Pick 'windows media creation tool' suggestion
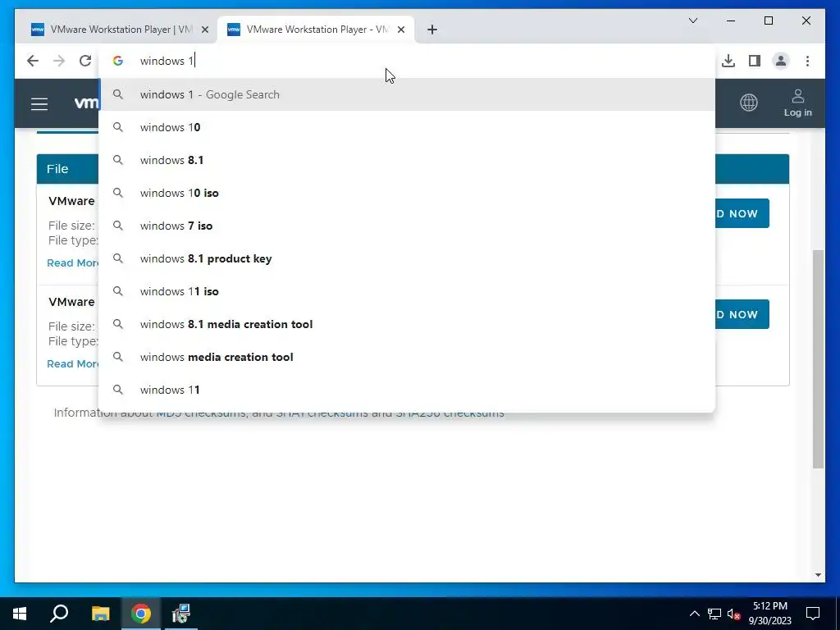840x630 pixels. pyautogui.click(x=407, y=358)
